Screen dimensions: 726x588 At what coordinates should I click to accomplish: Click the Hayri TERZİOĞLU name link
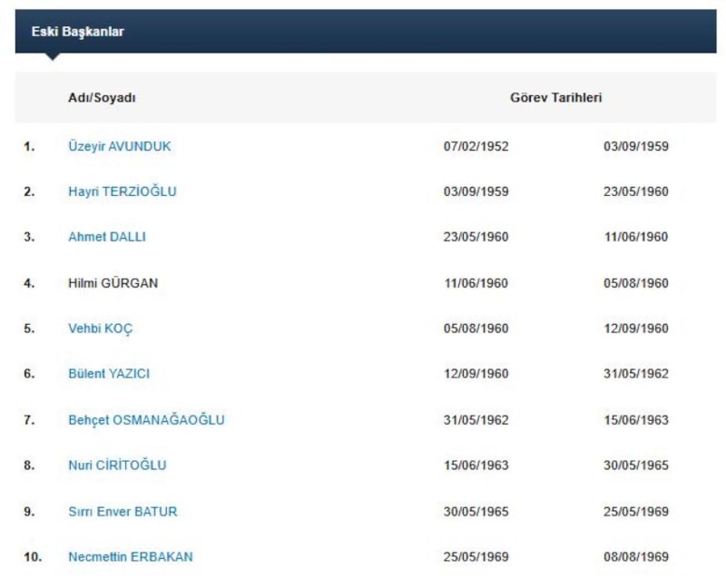tap(122, 191)
